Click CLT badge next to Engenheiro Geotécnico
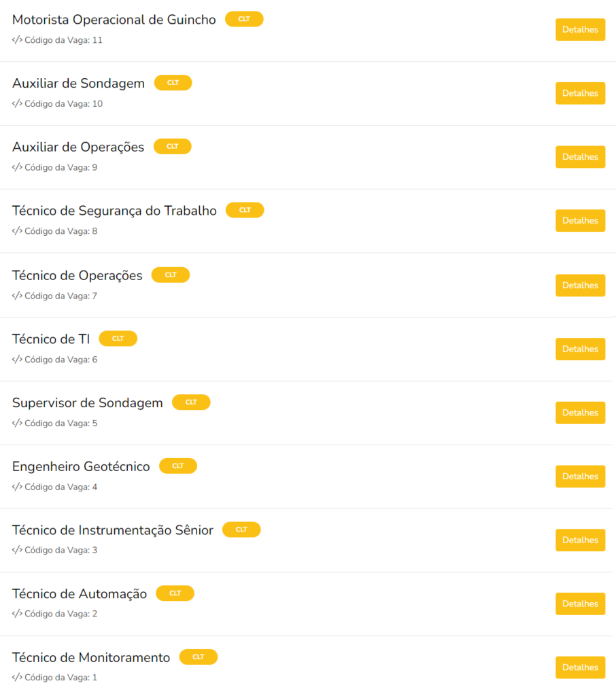The height and width of the screenshot is (696, 616). pyautogui.click(x=177, y=466)
